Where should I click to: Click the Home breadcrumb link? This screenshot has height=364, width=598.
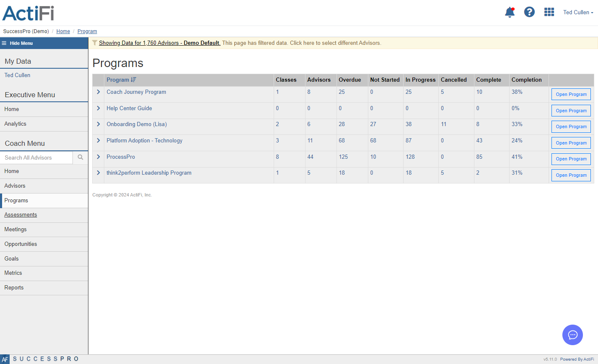click(x=63, y=31)
